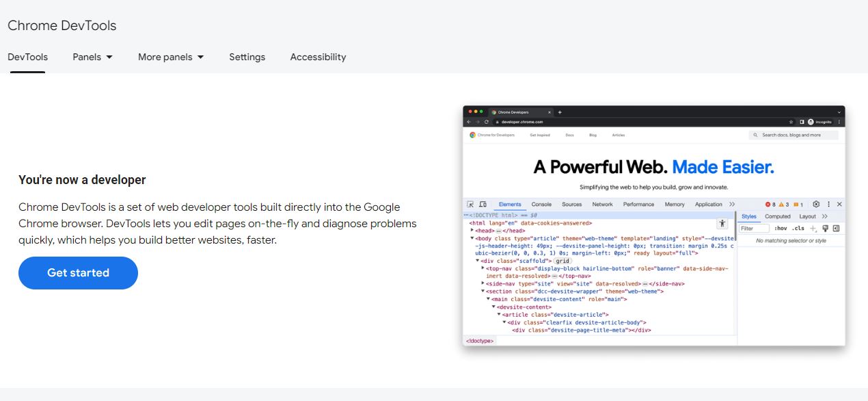
Task: Open the DevTools settings gear icon in screenshot
Action: click(816, 204)
